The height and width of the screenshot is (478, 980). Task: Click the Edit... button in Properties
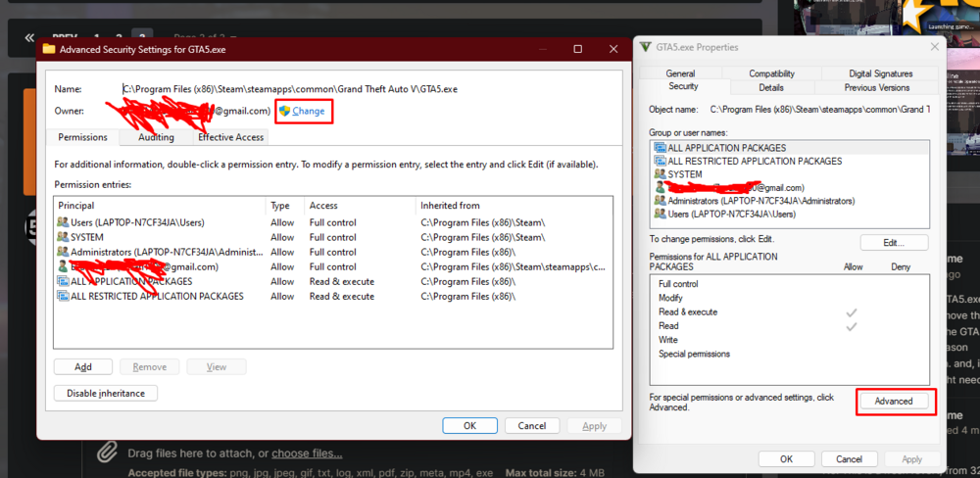click(x=895, y=243)
